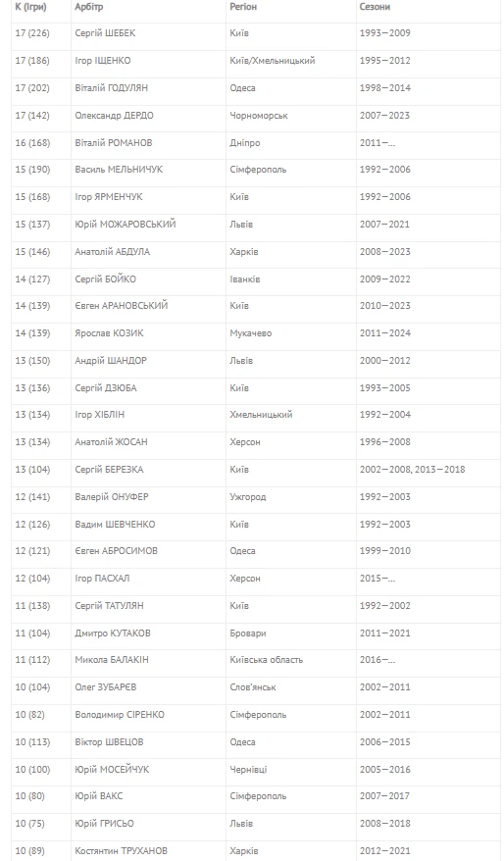
Task: Select Ігор ПАСХАЛ entry
Action: click(x=102, y=579)
